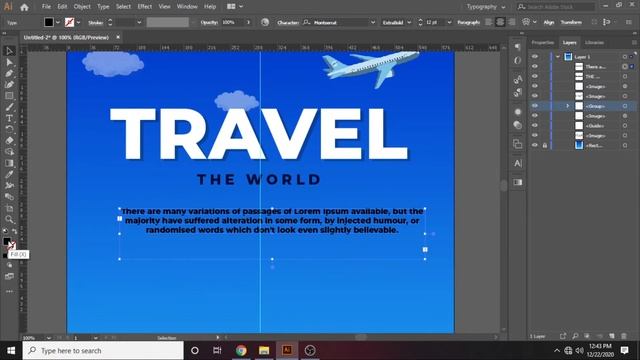
Task: Create new layer icon in Layers panel
Action: 611,336
